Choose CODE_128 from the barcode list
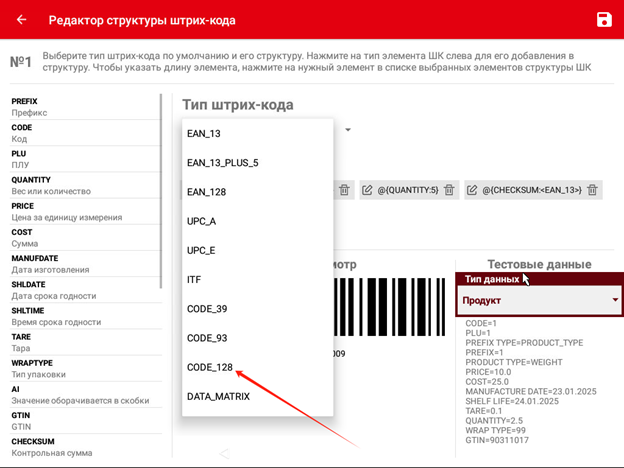This screenshot has height=468, width=624. (x=210, y=368)
